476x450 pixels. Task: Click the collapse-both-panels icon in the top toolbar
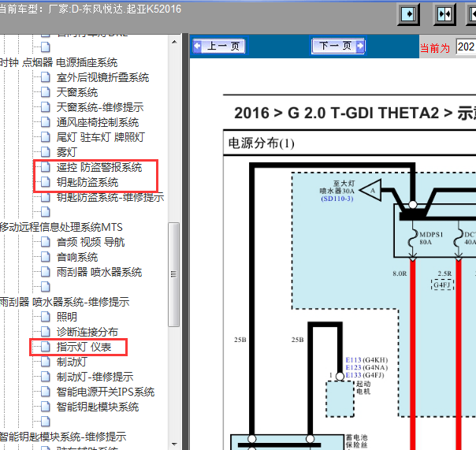[444, 14]
